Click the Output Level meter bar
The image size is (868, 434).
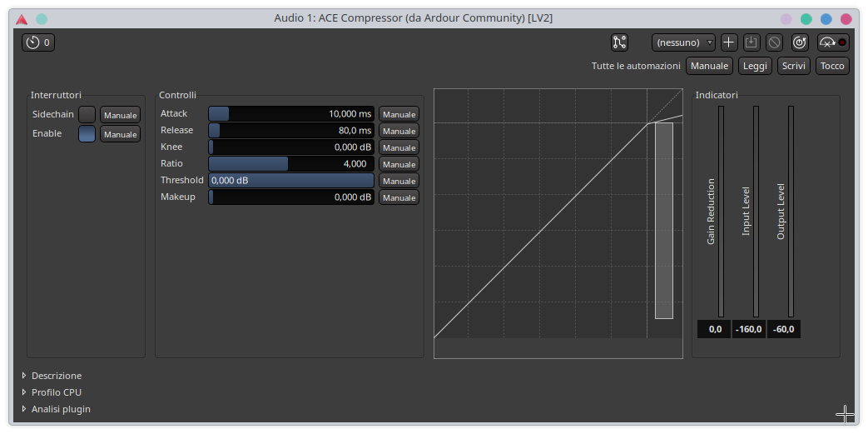791,212
